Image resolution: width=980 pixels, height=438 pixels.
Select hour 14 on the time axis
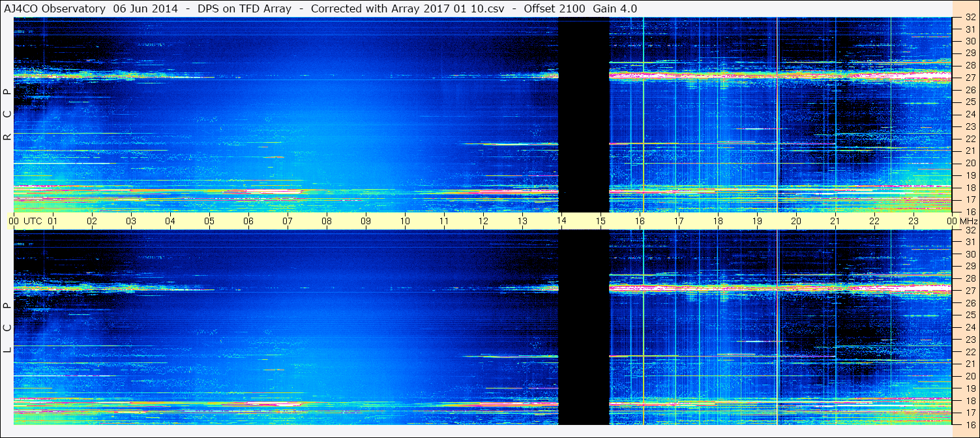561,221
